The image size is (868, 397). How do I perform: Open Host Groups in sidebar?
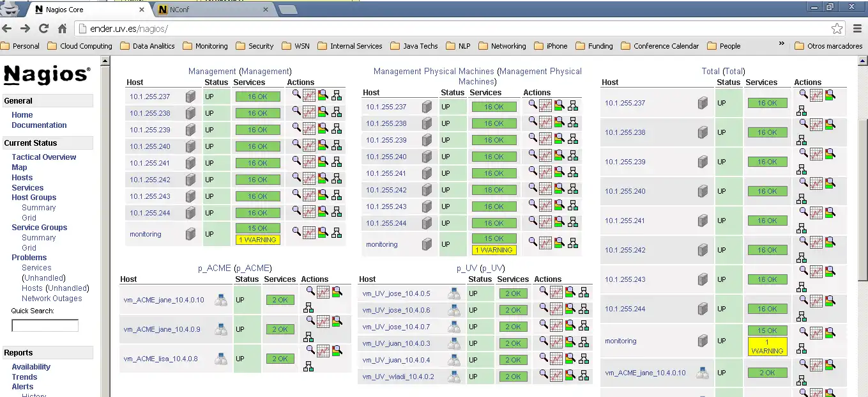[x=34, y=198]
